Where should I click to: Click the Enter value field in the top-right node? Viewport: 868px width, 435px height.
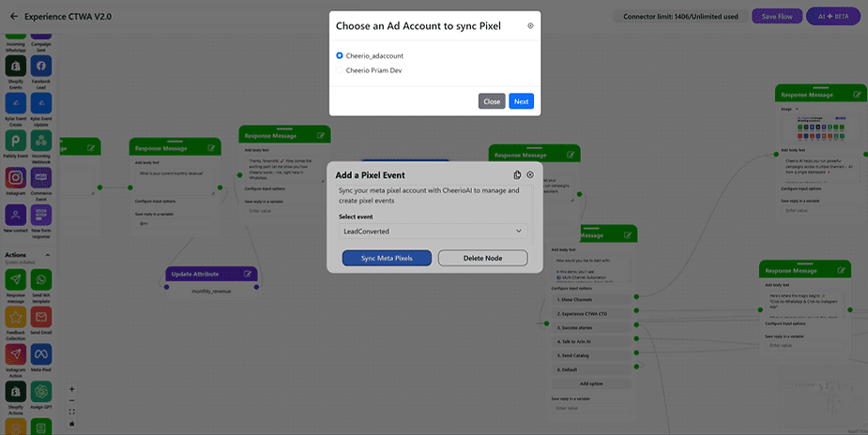pos(821,211)
